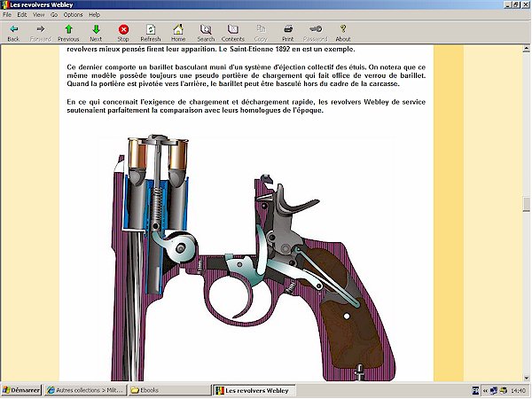Open the File menu

coord(7,15)
